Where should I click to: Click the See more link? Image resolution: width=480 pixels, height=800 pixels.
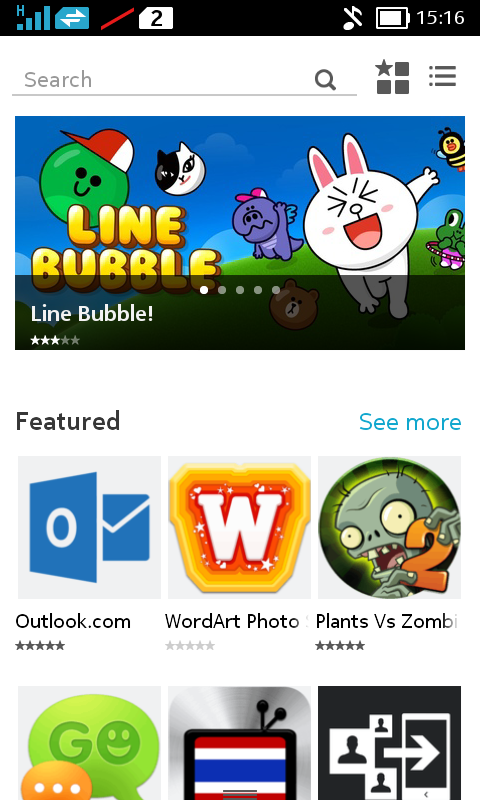[410, 422]
